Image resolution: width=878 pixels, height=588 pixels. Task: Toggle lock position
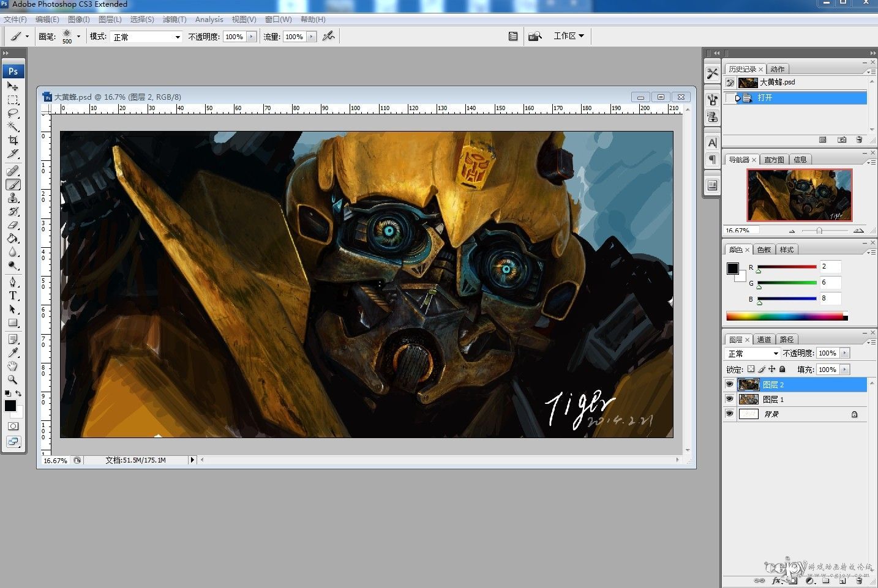tap(772, 369)
